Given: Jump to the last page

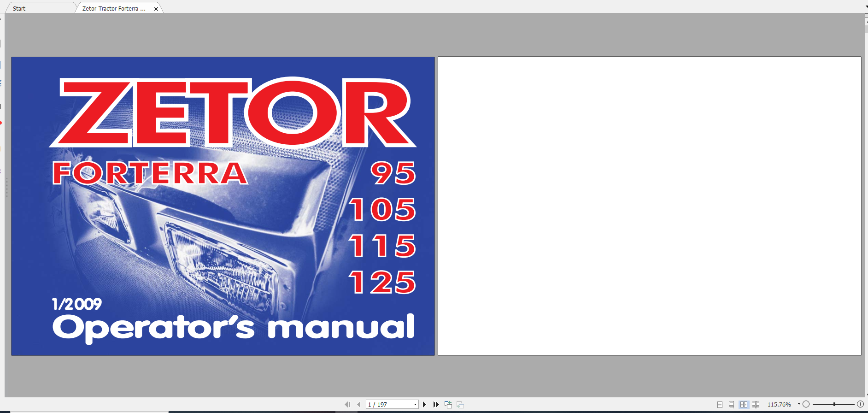Looking at the screenshot, I should [x=436, y=404].
